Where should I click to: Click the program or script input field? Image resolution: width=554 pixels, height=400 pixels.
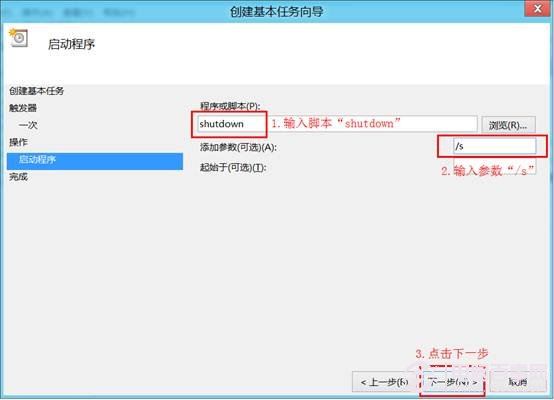(337, 124)
